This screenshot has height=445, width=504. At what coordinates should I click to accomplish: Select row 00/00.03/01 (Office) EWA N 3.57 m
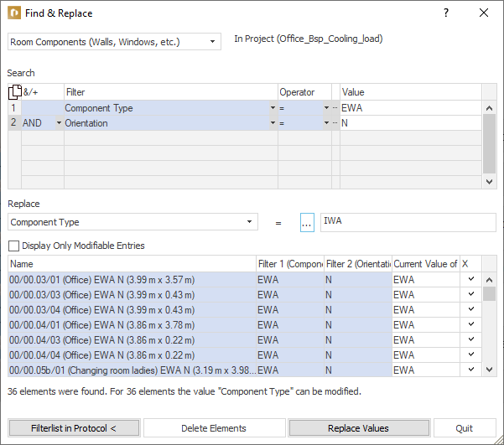tap(132, 280)
